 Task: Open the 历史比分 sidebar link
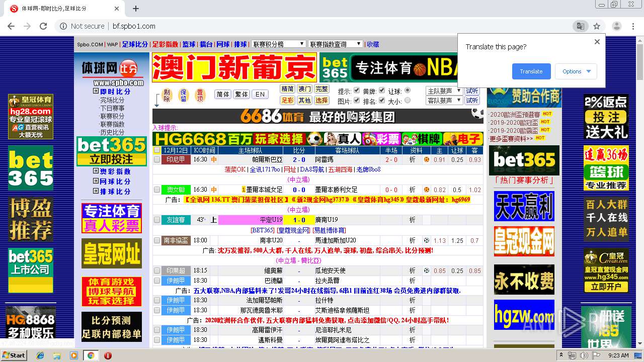(x=112, y=132)
